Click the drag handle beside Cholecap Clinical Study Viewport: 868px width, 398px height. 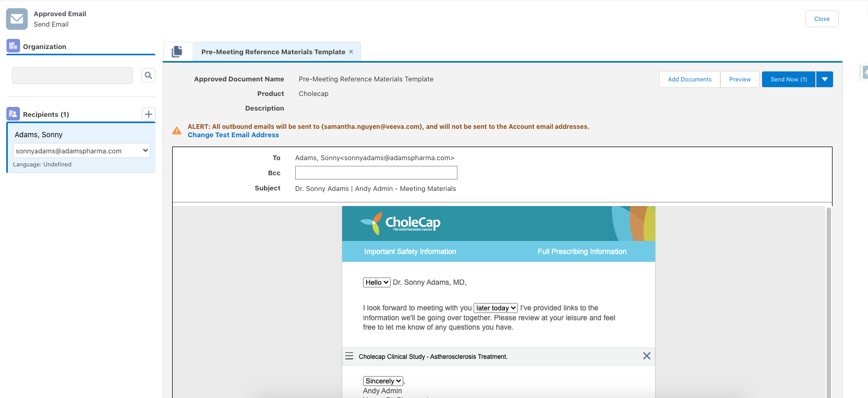coord(349,356)
